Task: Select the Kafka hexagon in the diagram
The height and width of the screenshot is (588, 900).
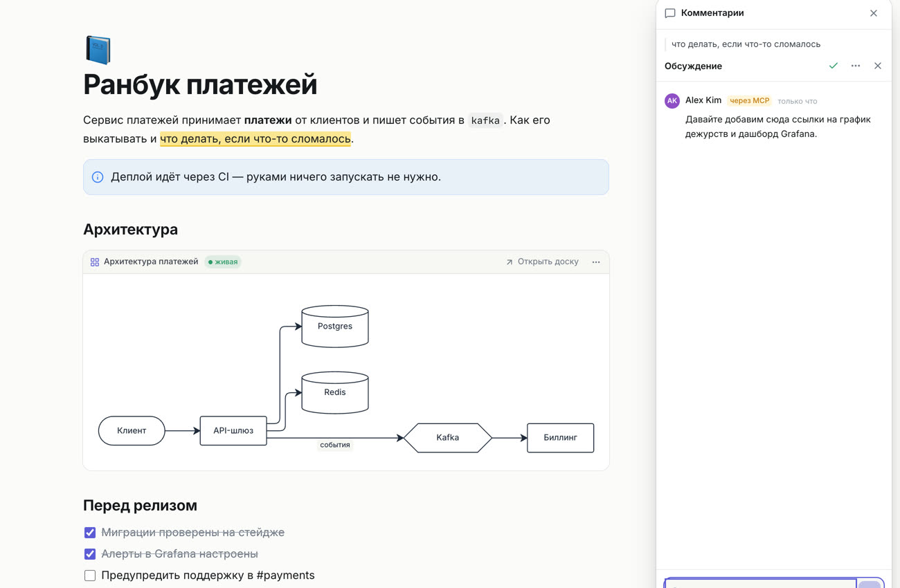Action: (x=448, y=438)
